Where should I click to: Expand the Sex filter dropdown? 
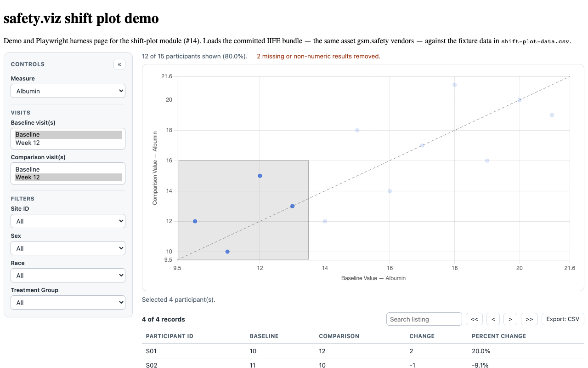(x=68, y=248)
